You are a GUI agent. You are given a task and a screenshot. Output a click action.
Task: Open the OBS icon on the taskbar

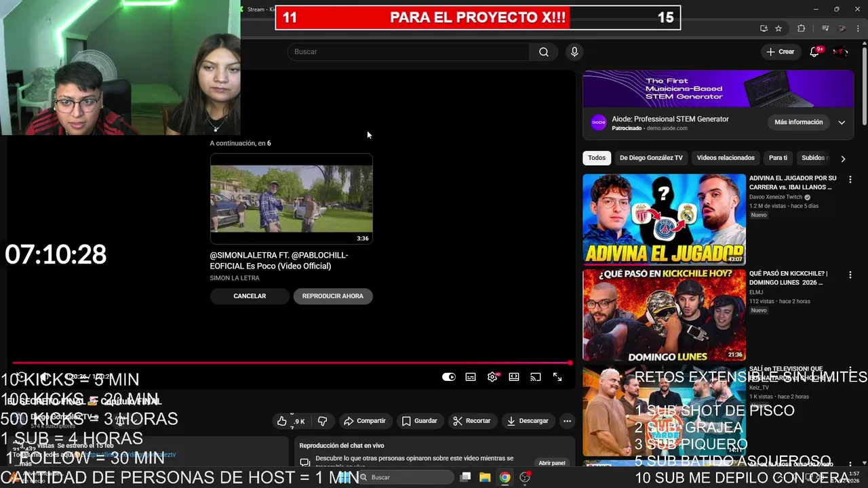click(525, 477)
